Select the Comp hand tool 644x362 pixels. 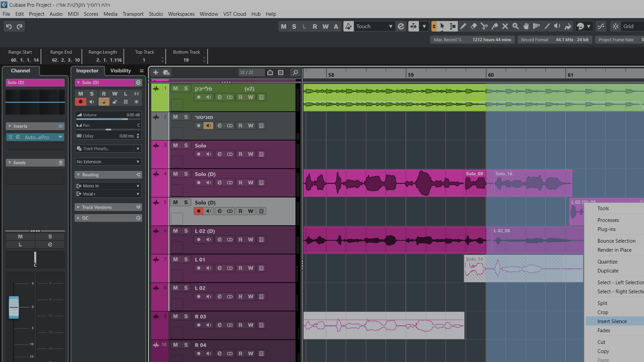(526, 26)
